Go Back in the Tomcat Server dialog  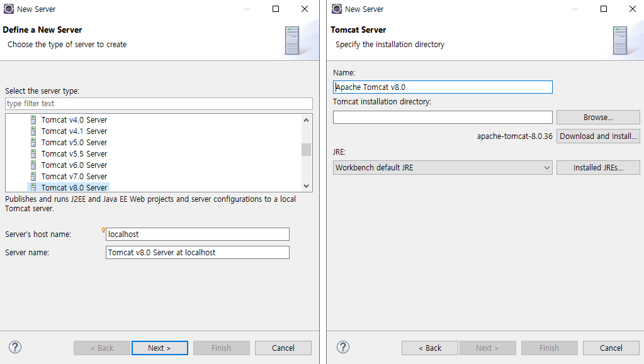tap(429, 348)
